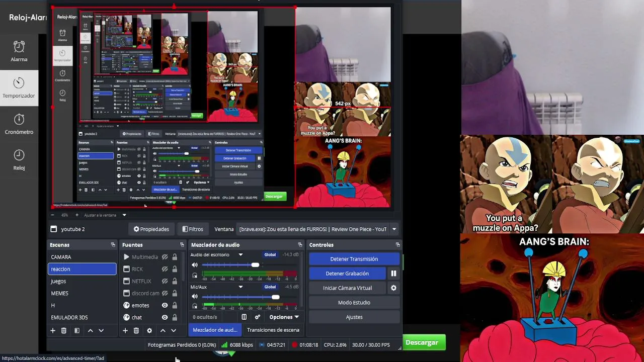Image resolution: width=644 pixels, height=362 pixels.
Task: Switch to Transiciones de escena tab
Action: pos(273,330)
